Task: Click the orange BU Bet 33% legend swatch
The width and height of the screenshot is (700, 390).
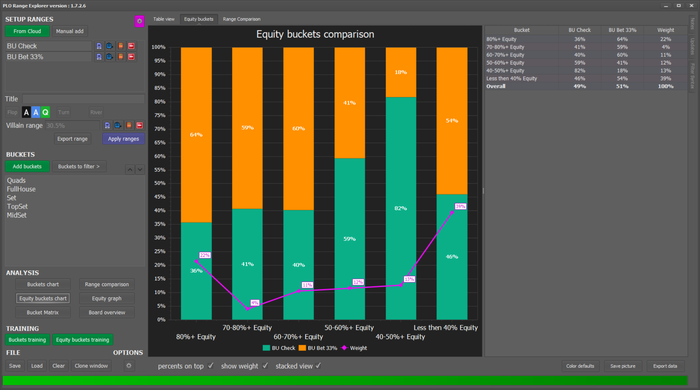Action: 302,348
